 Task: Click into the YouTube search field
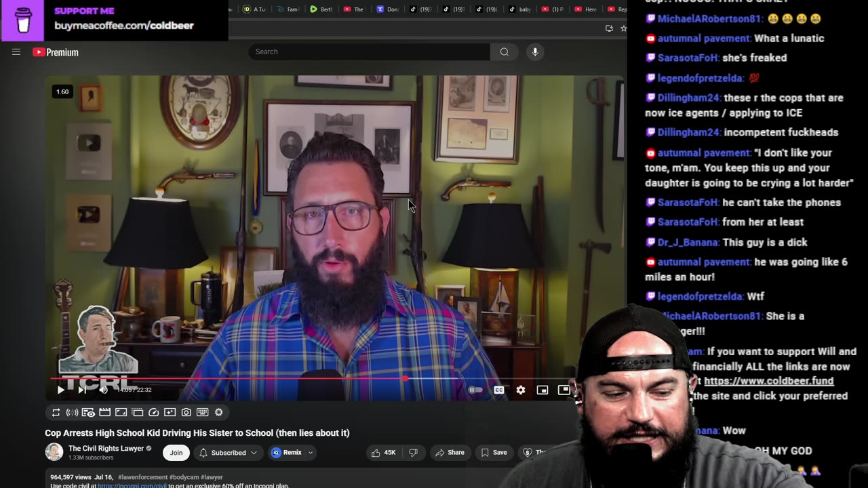(370, 52)
